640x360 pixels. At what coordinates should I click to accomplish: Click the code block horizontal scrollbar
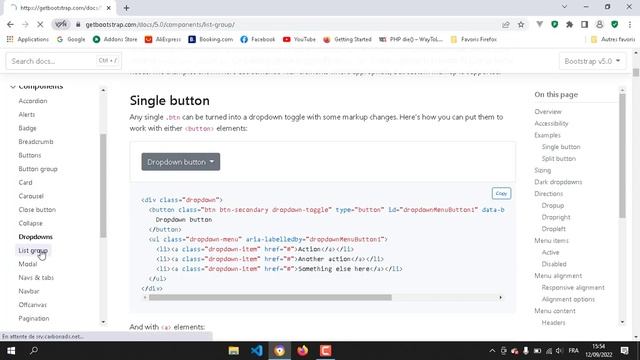(x=270, y=298)
